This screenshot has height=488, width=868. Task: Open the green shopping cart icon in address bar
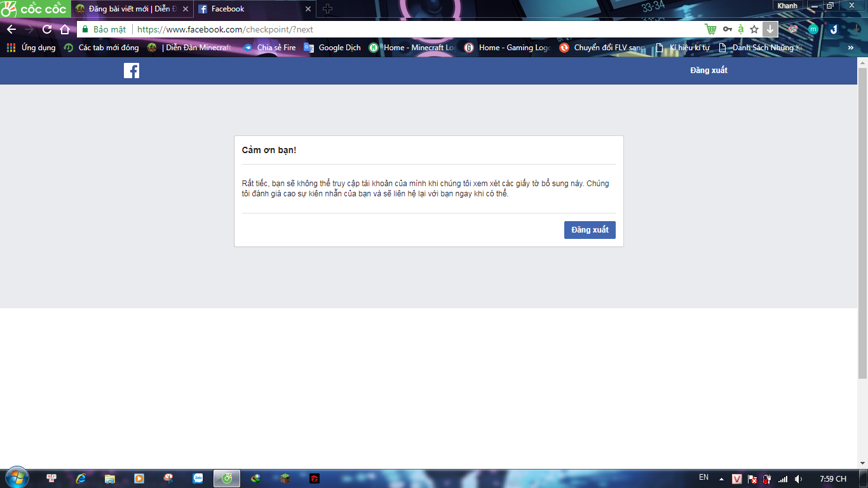point(710,29)
